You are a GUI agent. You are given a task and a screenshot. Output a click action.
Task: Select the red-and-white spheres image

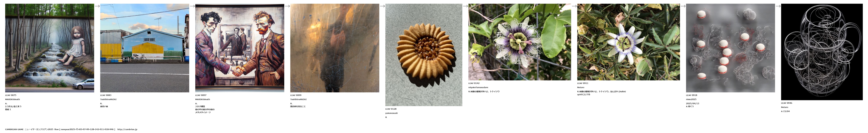[x=730, y=48]
